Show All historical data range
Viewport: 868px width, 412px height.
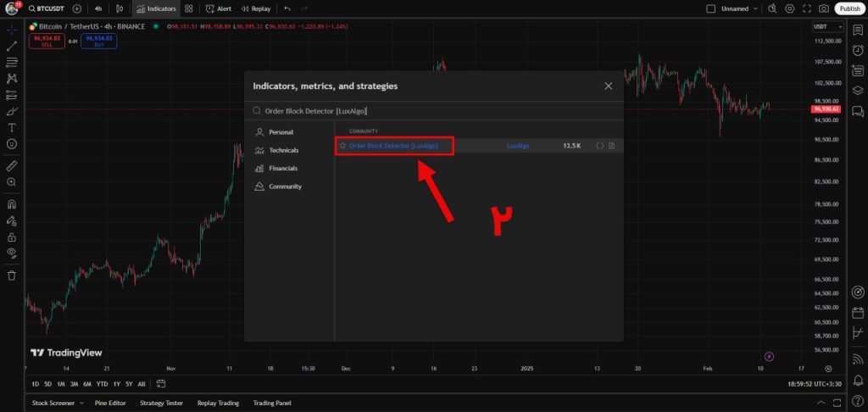pyautogui.click(x=142, y=384)
